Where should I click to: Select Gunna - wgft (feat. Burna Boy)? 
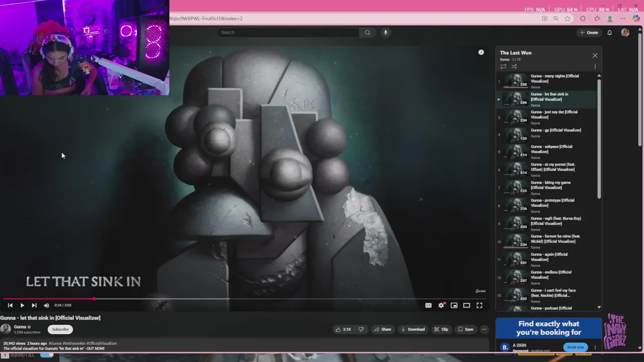[547, 223]
